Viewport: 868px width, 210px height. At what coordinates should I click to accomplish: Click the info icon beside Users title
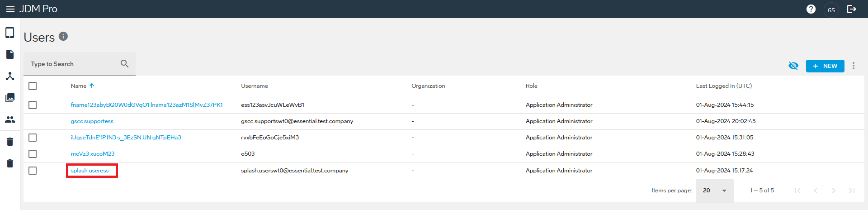63,36
